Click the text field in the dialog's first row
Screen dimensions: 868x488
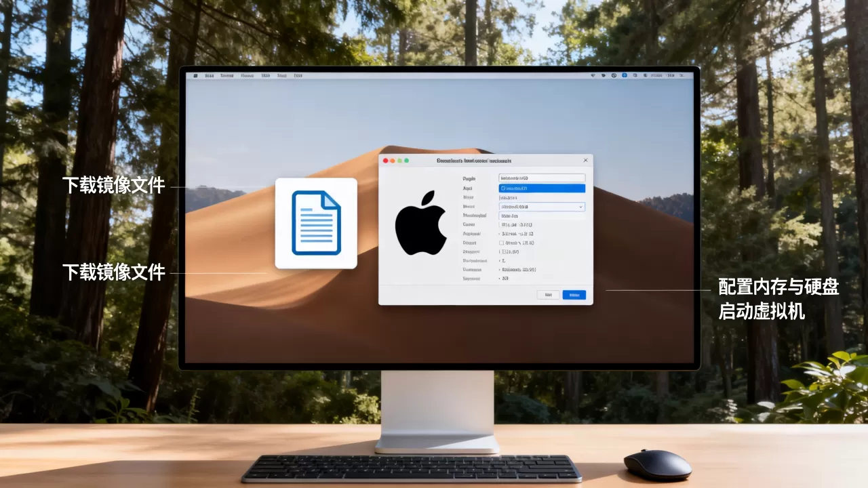542,178
